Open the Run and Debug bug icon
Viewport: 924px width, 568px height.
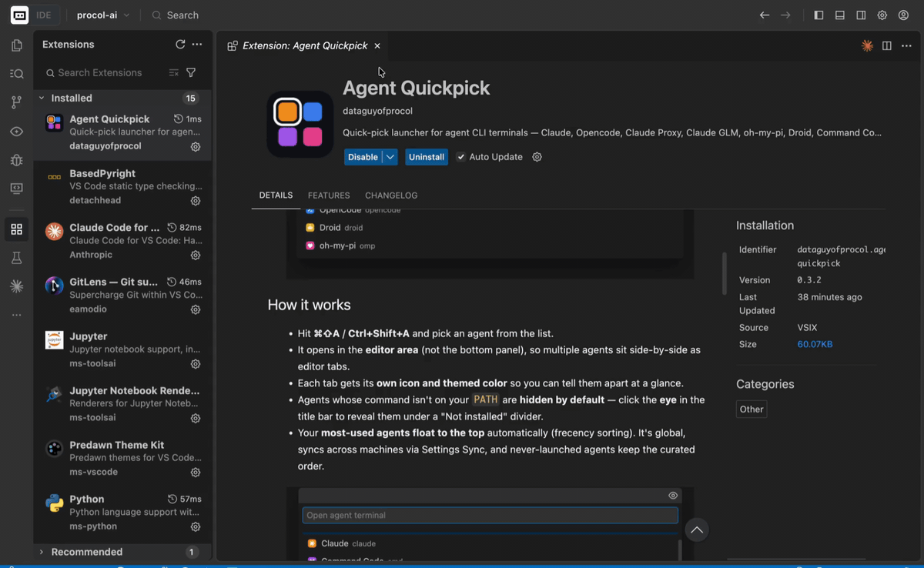point(16,160)
